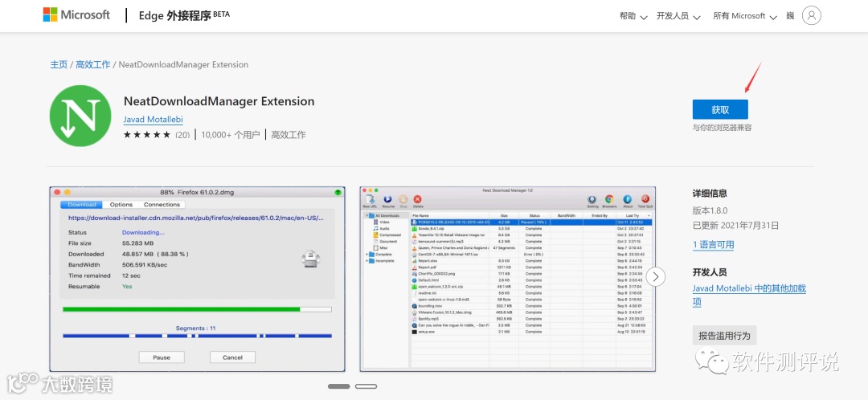This screenshot has width=868, height=400.
Task: Select the first carousel page indicator
Action: (x=339, y=386)
